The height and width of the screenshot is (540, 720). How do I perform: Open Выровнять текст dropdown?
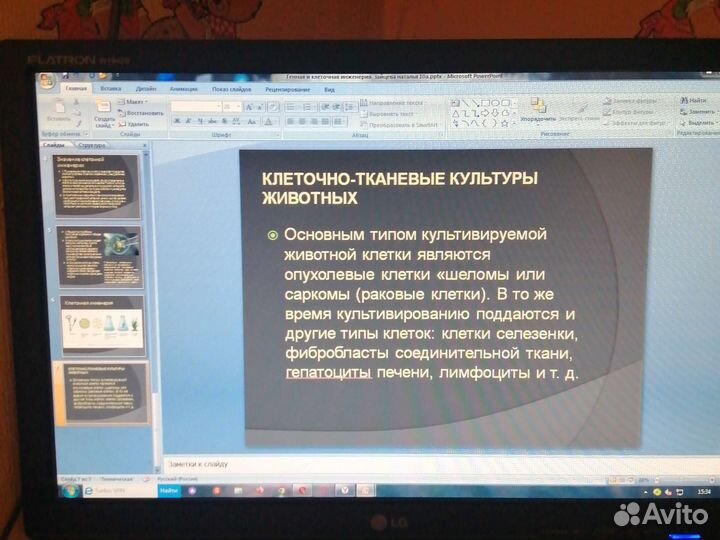(x=388, y=114)
